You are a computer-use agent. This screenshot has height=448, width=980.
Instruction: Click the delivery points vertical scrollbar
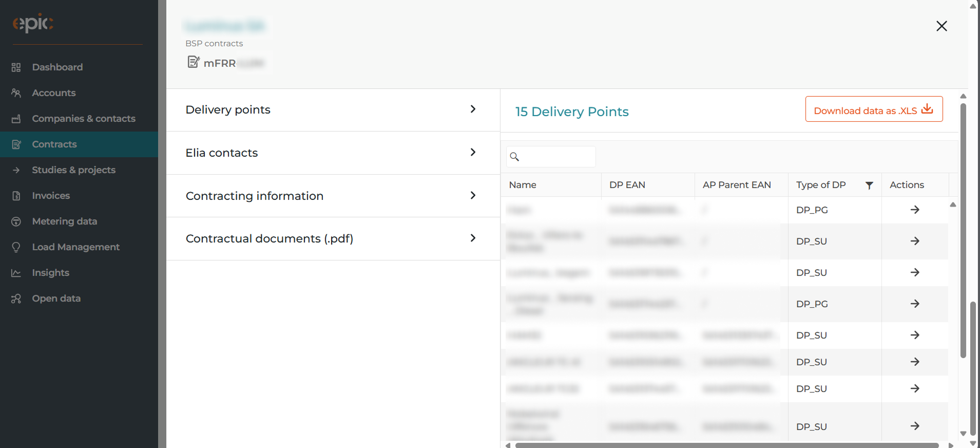point(964,230)
